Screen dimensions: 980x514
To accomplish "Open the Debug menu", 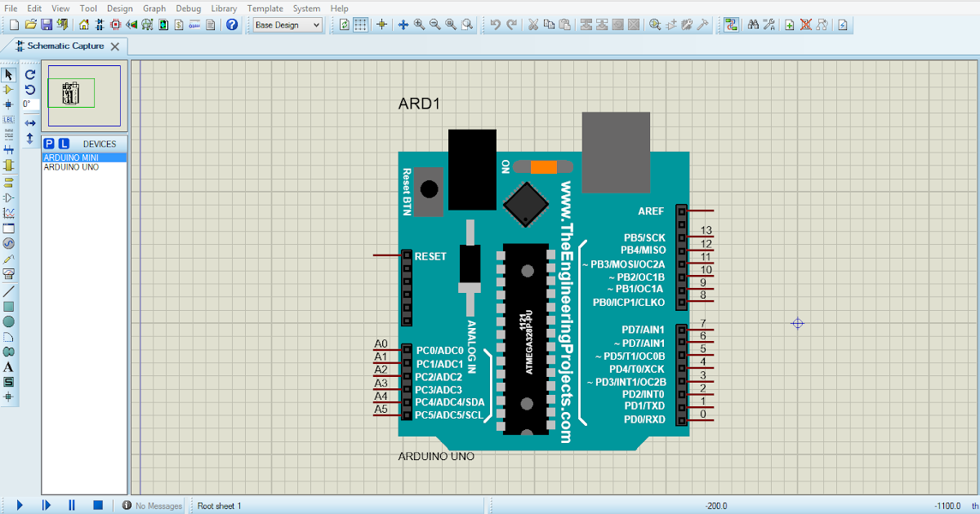I will click(x=188, y=8).
